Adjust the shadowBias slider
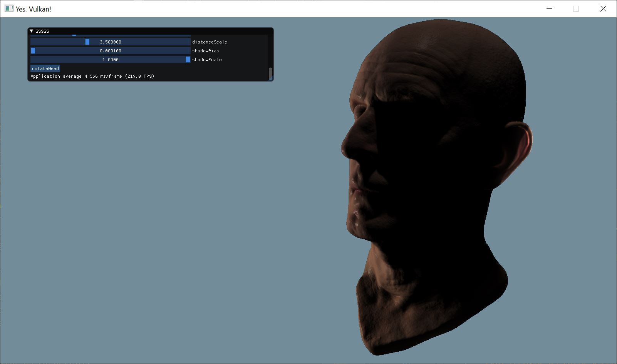The height and width of the screenshot is (364, 617). coord(111,51)
